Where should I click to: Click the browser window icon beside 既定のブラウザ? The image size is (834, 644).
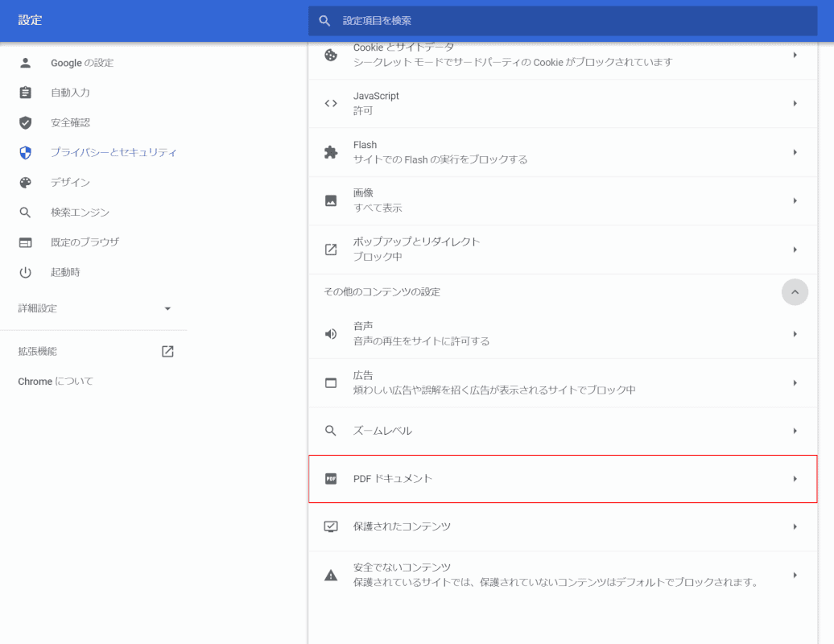[25, 242]
